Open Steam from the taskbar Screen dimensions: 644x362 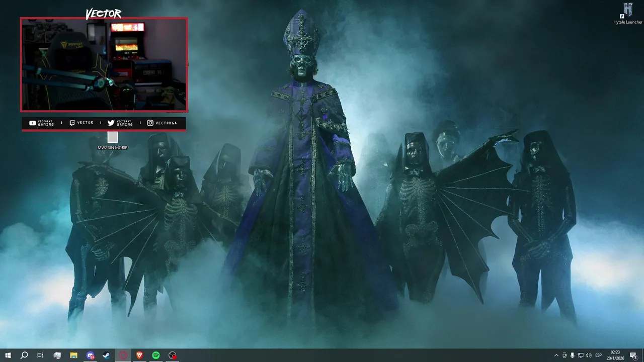(107, 355)
